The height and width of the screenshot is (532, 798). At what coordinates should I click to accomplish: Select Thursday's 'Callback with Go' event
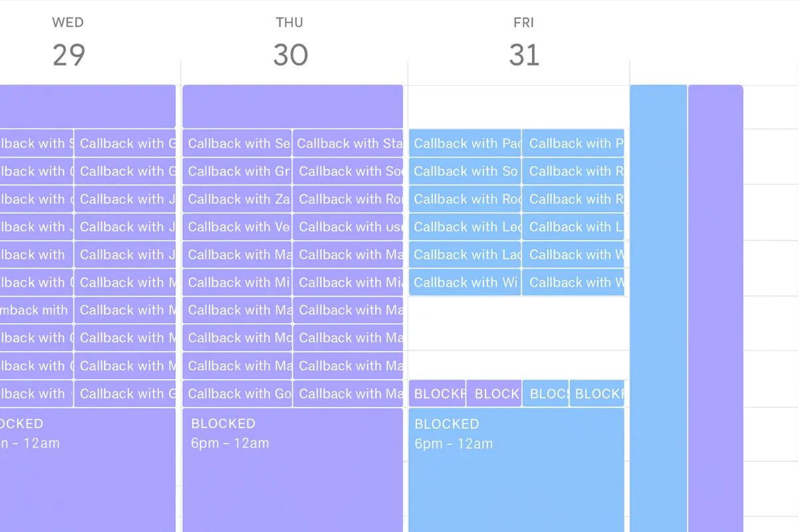pos(237,394)
